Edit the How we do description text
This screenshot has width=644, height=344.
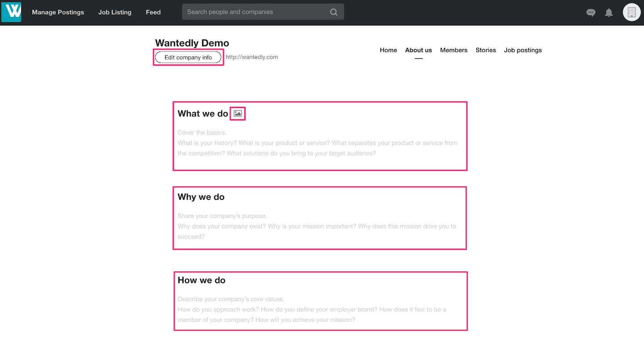click(x=312, y=309)
